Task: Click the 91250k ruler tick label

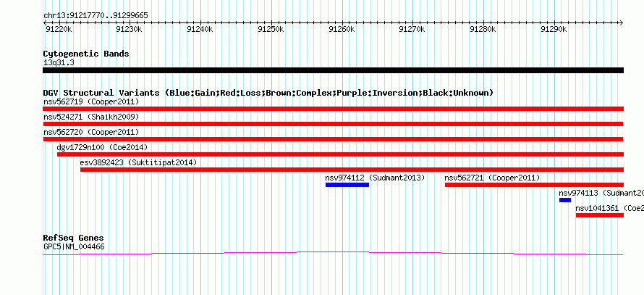Action: pyautogui.click(x=271, y=29)
